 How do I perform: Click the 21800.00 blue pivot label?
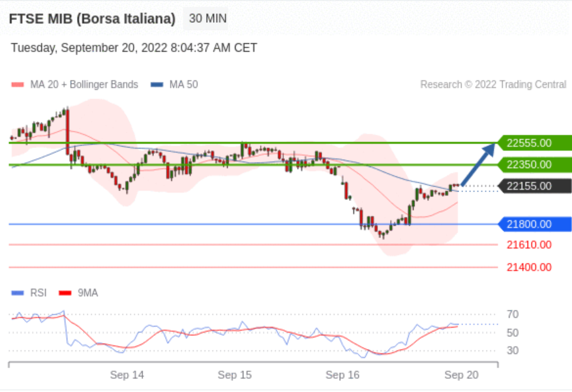[x=534, y=224]
